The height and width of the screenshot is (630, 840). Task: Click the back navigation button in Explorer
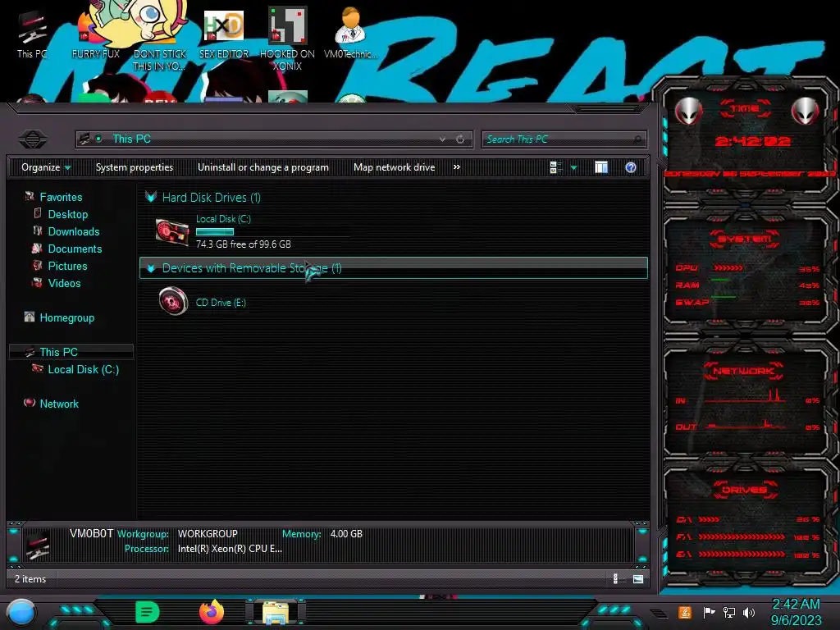33,139
